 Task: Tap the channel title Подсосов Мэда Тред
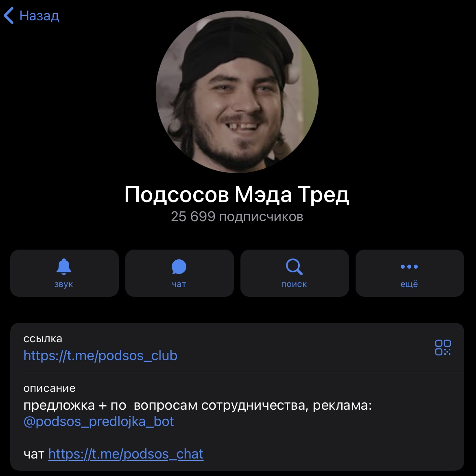pos(237,194)
